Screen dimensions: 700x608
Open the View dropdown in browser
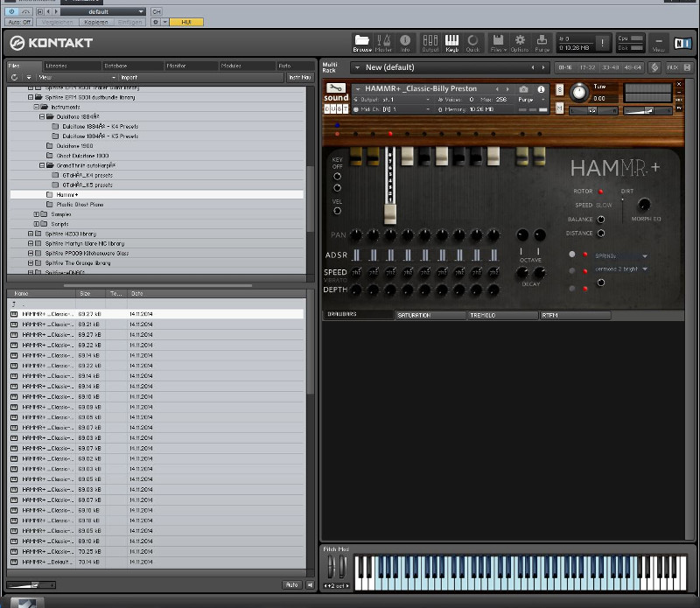pyautogui.click(x=76, y=77)
